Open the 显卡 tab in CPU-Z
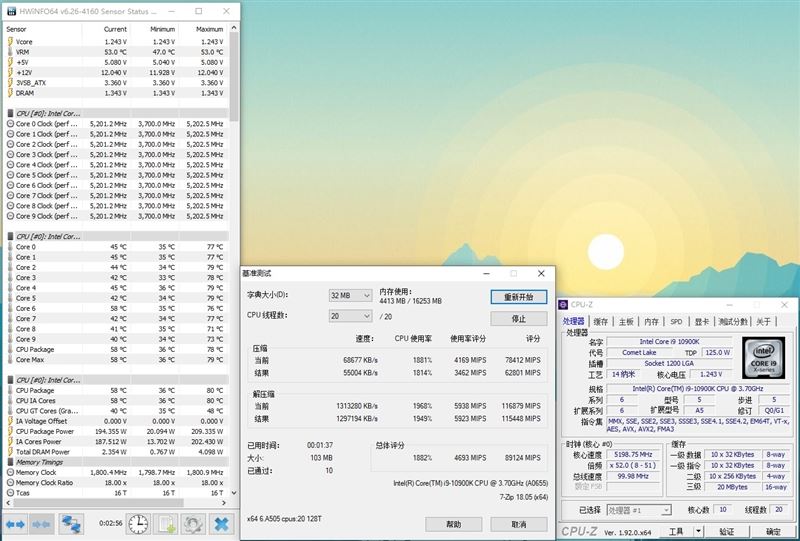 click(x=702, y=322)
